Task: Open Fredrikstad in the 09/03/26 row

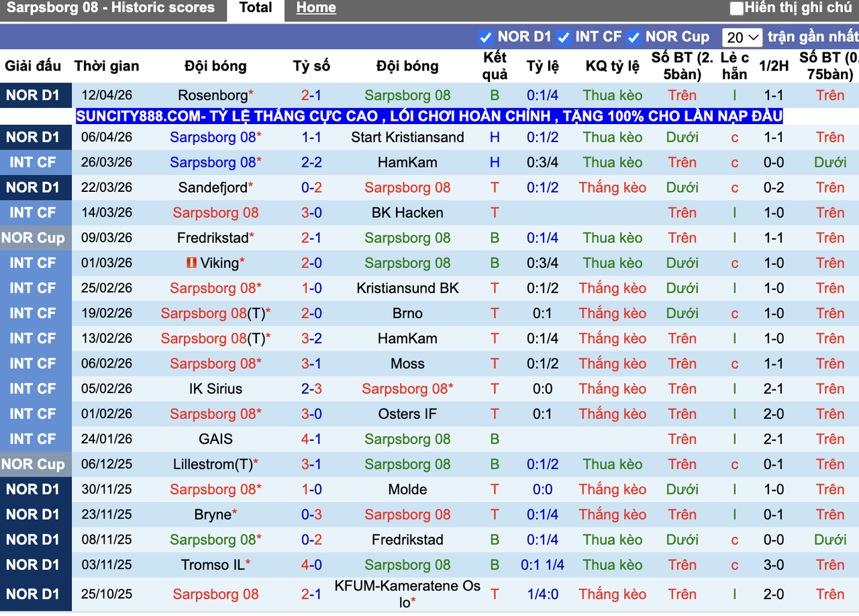Action: click(213, 238)
